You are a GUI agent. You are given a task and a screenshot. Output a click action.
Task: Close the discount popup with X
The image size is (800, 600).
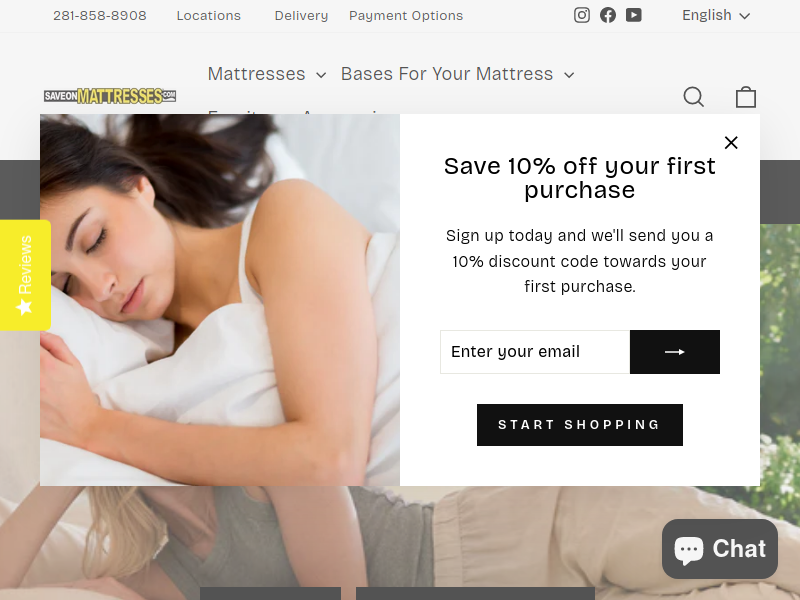731,143
